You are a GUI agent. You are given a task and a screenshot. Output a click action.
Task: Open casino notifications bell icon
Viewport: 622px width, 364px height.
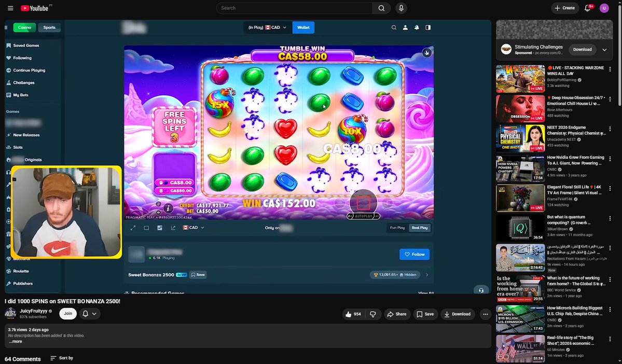pyautogui.click(x=417, y=27)
